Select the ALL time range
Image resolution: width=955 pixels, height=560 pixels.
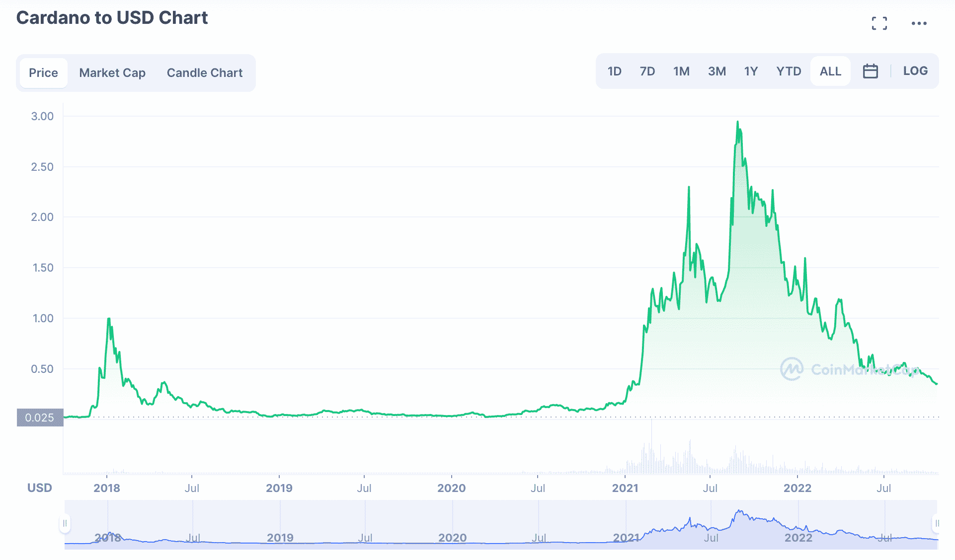830,71
